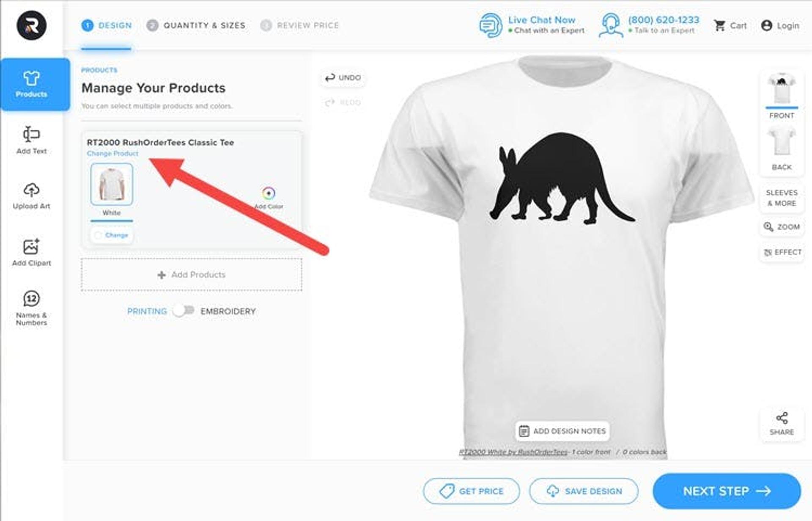The width and height of the screenshot is (812, 521).
Task: Open Sleeves & More views
Action: [782, 198]
